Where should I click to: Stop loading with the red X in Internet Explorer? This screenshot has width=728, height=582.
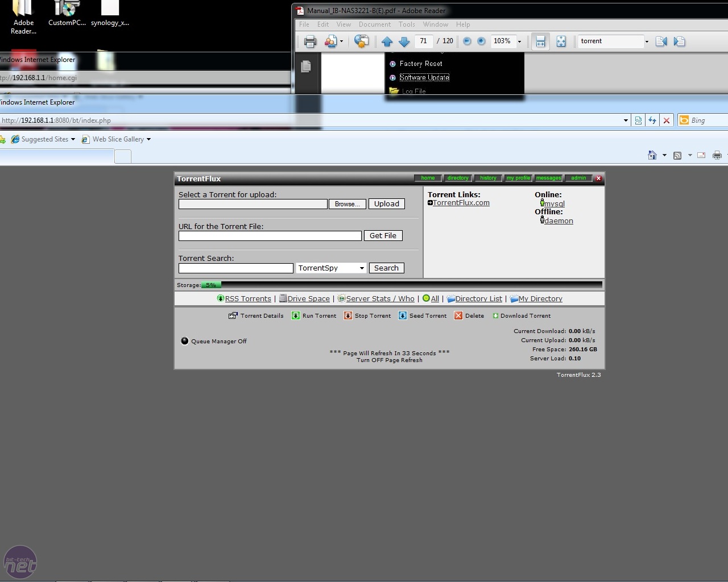[667, 120]
